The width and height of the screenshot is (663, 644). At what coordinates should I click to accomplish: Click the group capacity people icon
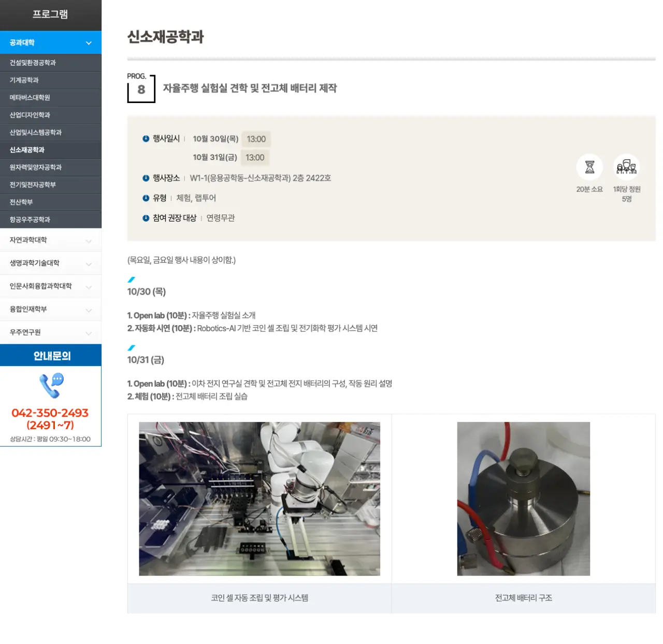pyautogui.click(x=626, y=167)
